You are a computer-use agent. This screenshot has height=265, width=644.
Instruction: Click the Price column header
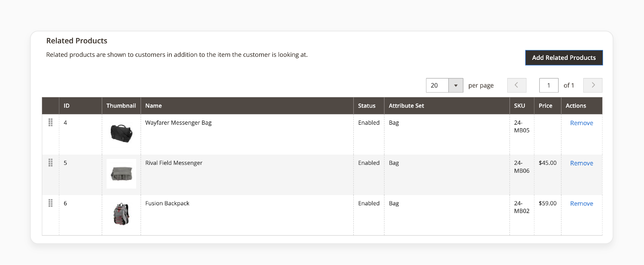click(548, 106)
